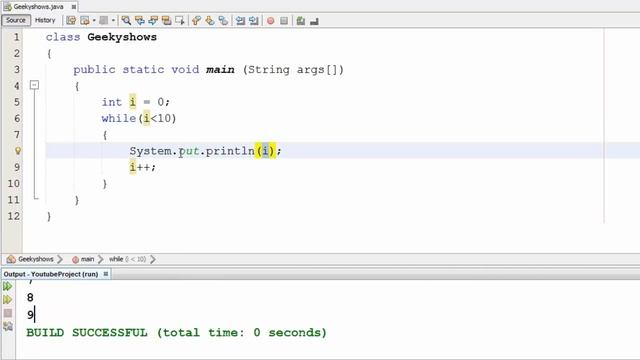The height and width of the screenshot is (360, 640).
Task: Switch to Source view
Action: point(16,20)
